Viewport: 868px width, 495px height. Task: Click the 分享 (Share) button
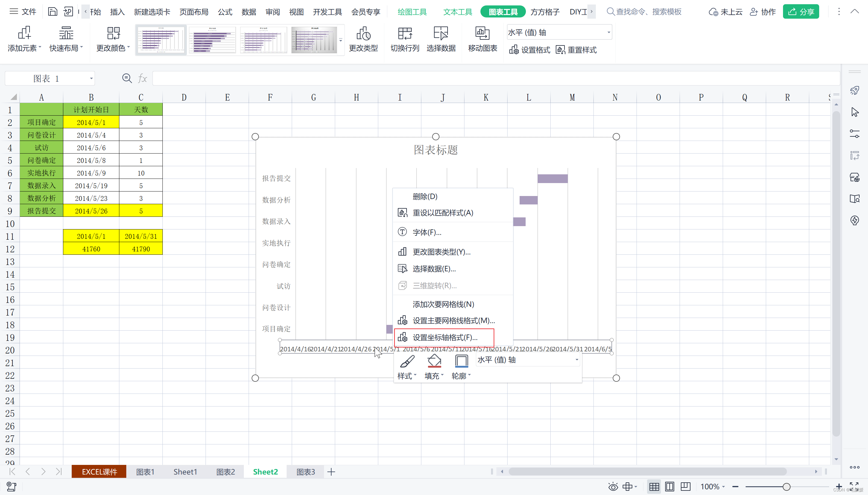800,12
